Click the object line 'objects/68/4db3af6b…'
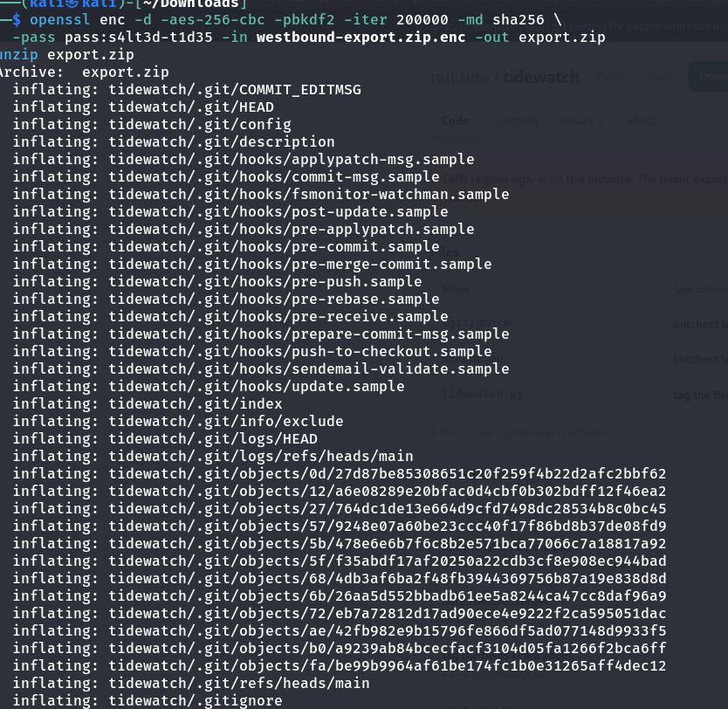 340,579
